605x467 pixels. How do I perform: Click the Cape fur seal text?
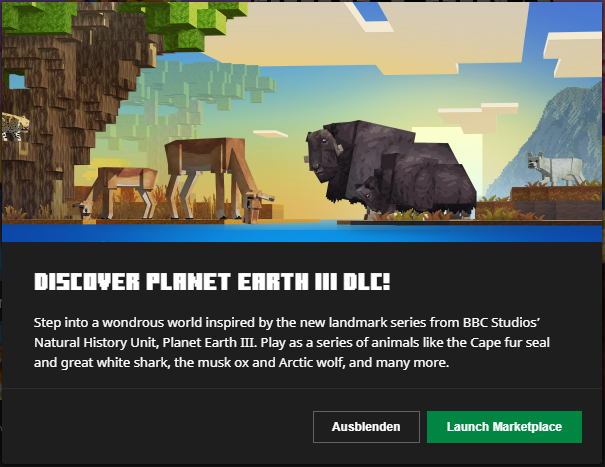click(510, 342)
